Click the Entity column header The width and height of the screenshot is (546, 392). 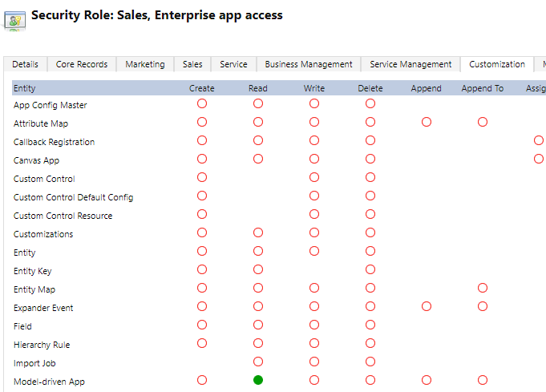click(x=25, y=88)
